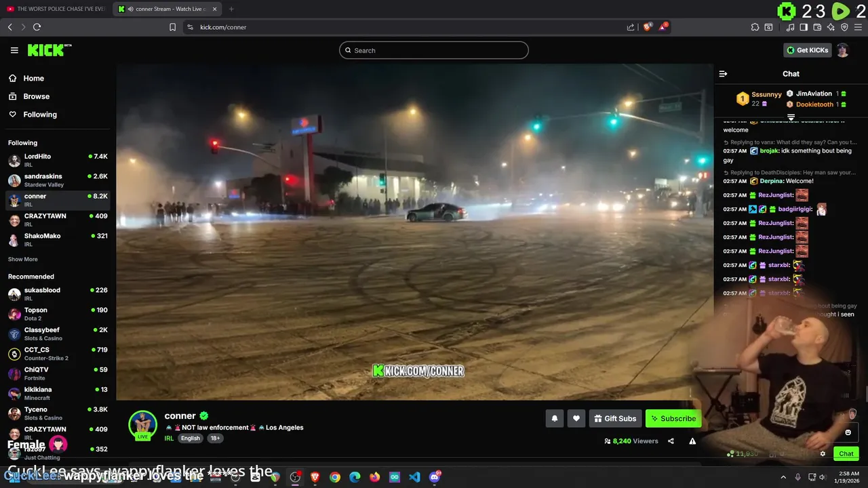Click Derpina's username in chat
868x488 pixels.
coord(772,181)
